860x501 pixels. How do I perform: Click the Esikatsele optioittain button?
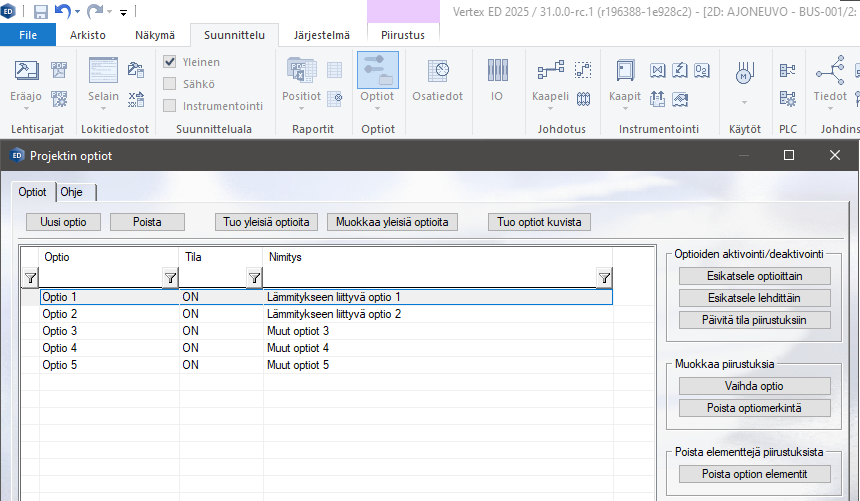[x=754, y=276]
